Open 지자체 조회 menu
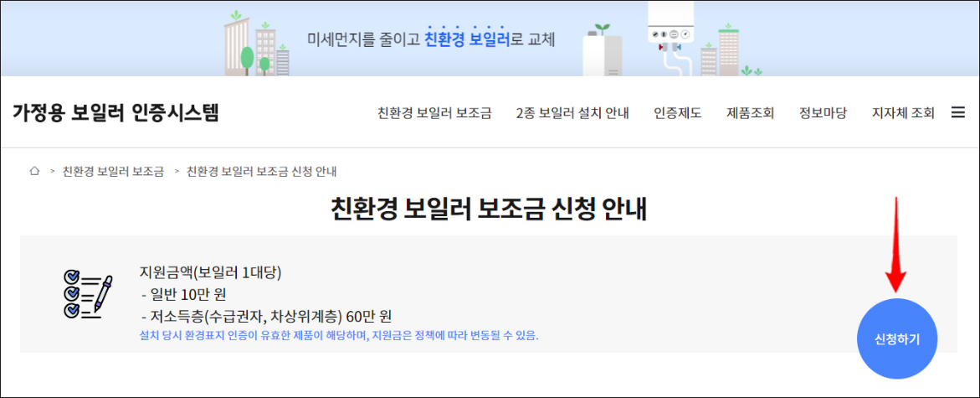The image size is (980, 398). pyautogui.click(x=903, y=113)
